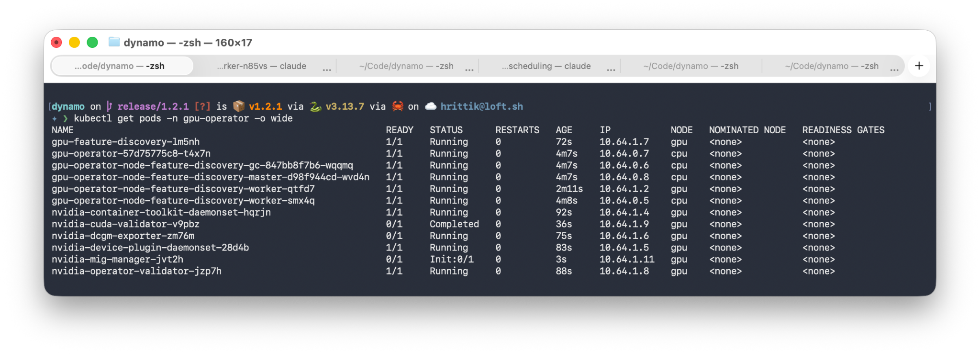Switch to the ...rker-n85vs — claude tab
Screen dimensions: 980x354
(x=261, y=66)
